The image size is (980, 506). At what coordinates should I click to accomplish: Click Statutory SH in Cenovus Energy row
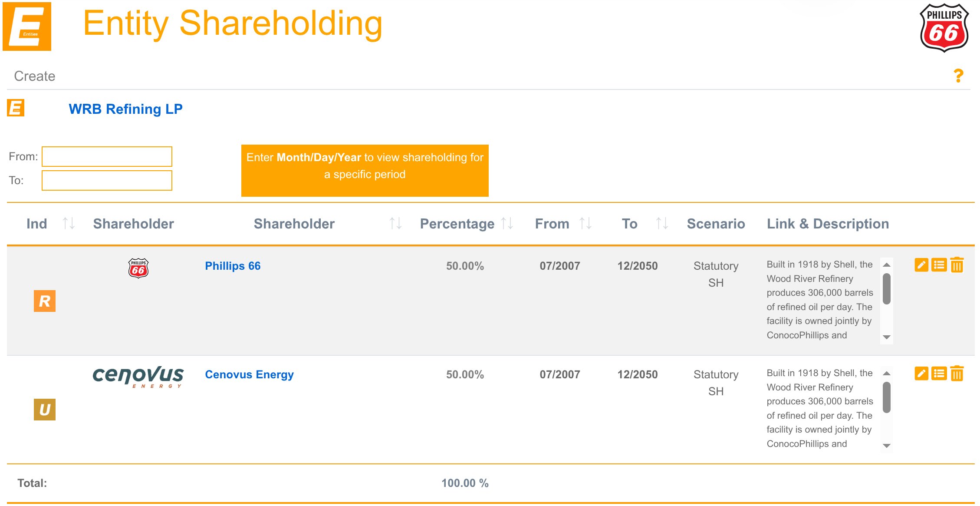(716, 383)
